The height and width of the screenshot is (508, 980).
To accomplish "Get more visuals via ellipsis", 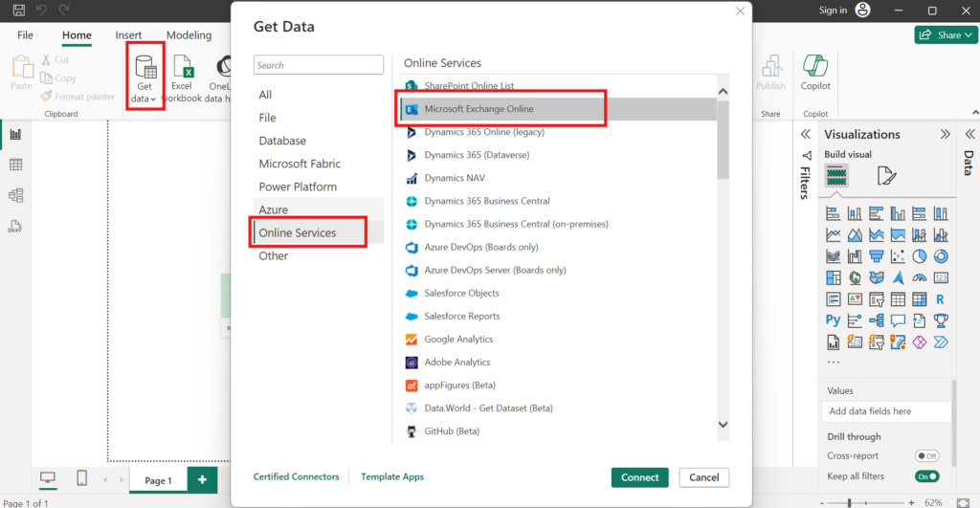I will [834, 363].
